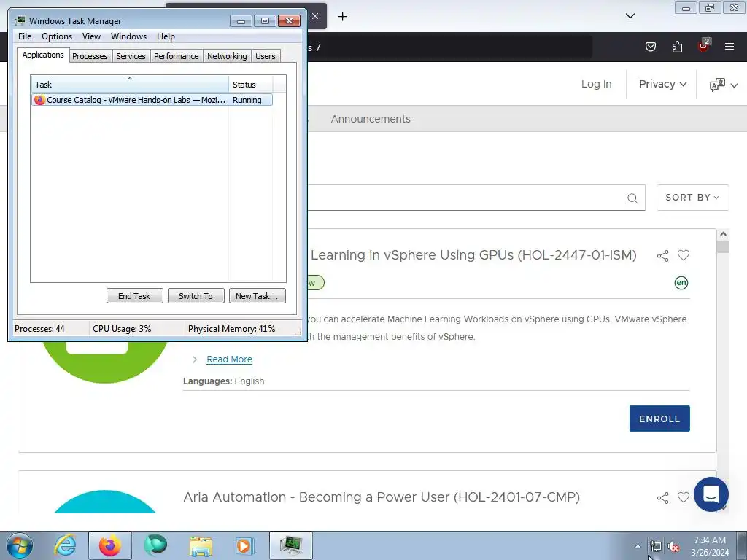Click the Running status of the task

point(247,100)
